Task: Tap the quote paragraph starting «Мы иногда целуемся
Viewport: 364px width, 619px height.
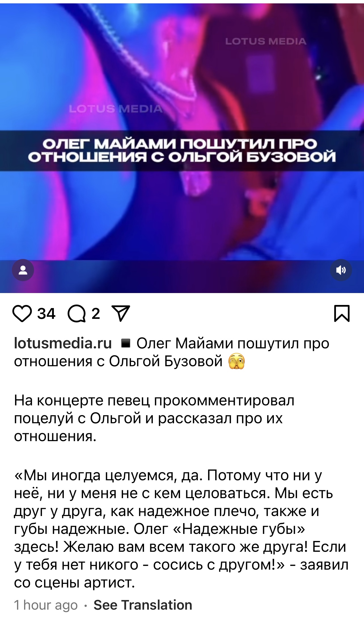Action: (181, 529)
